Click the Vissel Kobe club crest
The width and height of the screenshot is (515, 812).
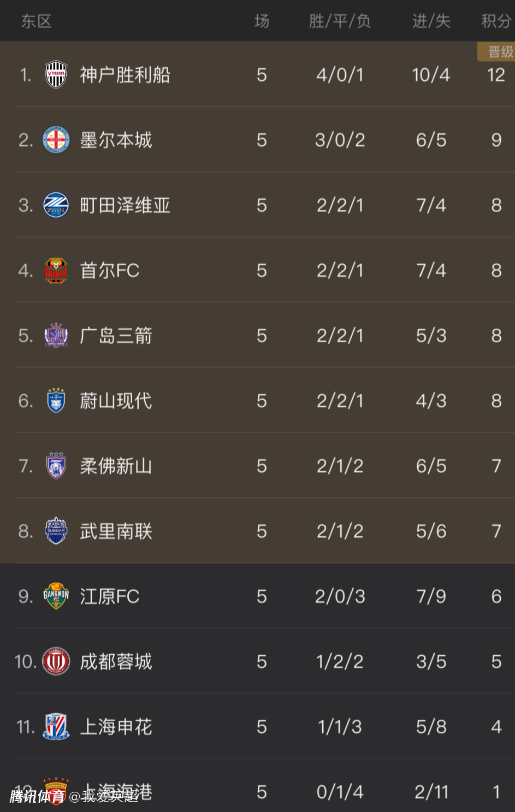(x=56, y=75)
